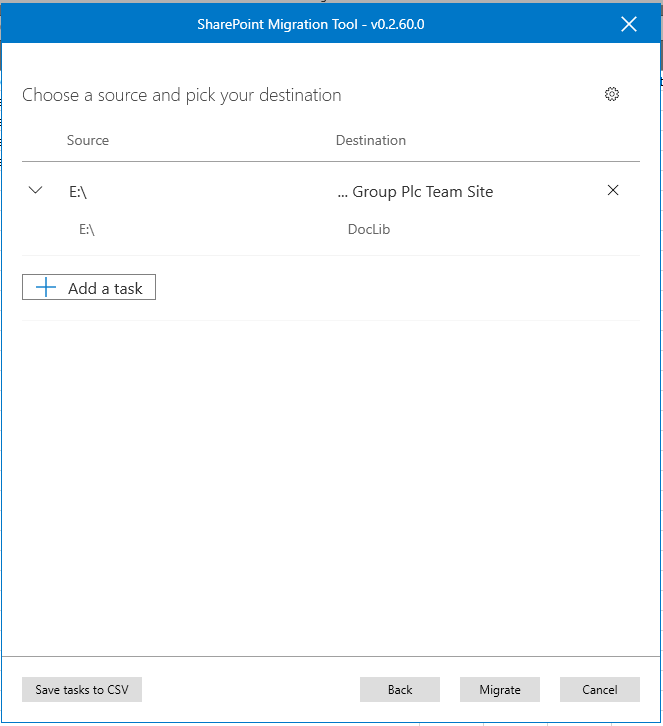Click the Source column header
The height and width of the screenshot is (726, 663).
point(88,140)
